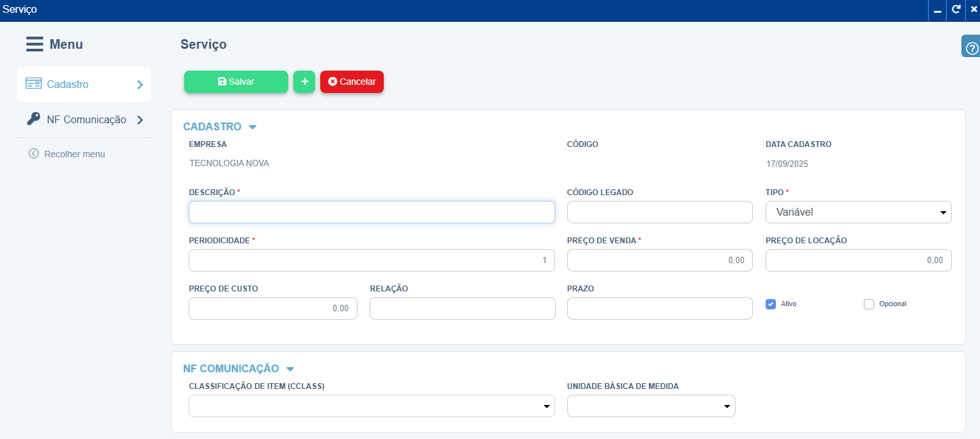980x439 pixels.
Task: Click the help question mark icon
Action: point(972,49)
